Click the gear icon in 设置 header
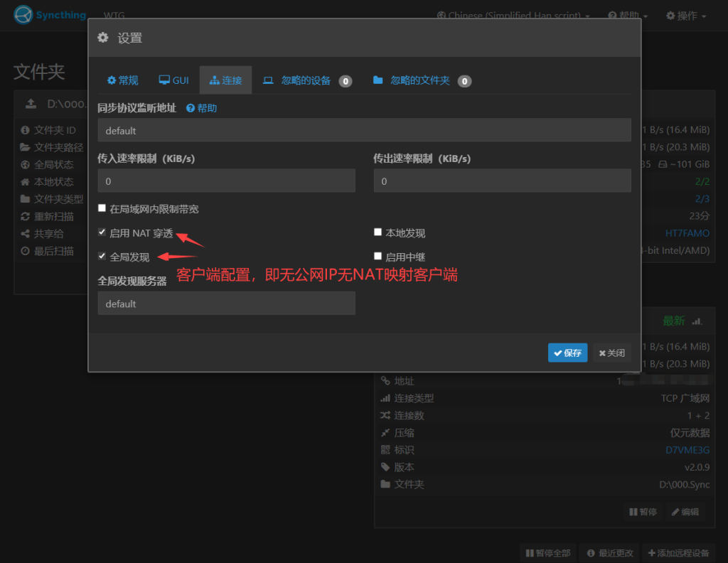This screenshot has height=563, width=728. pyautogui.click(x=103, y=38)
